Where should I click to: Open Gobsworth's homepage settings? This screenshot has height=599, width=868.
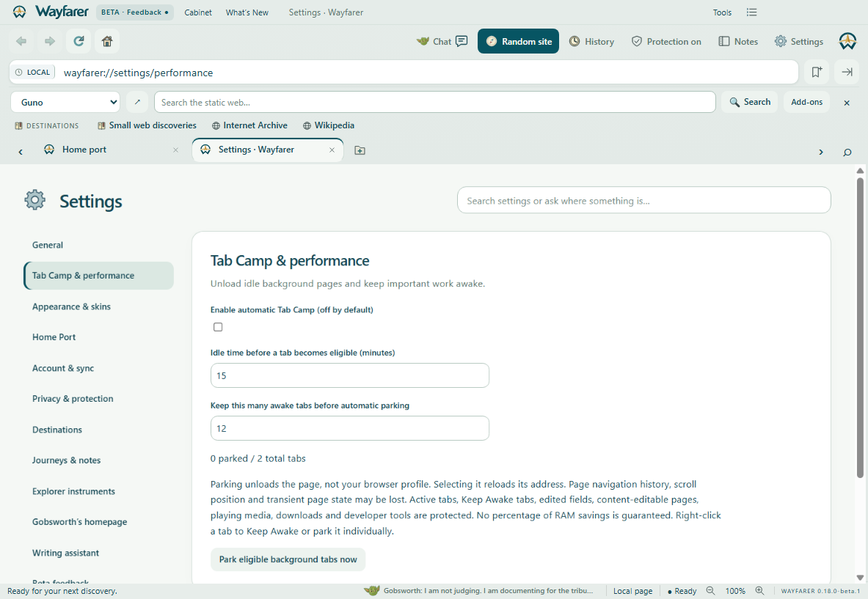tap(98, 521)
